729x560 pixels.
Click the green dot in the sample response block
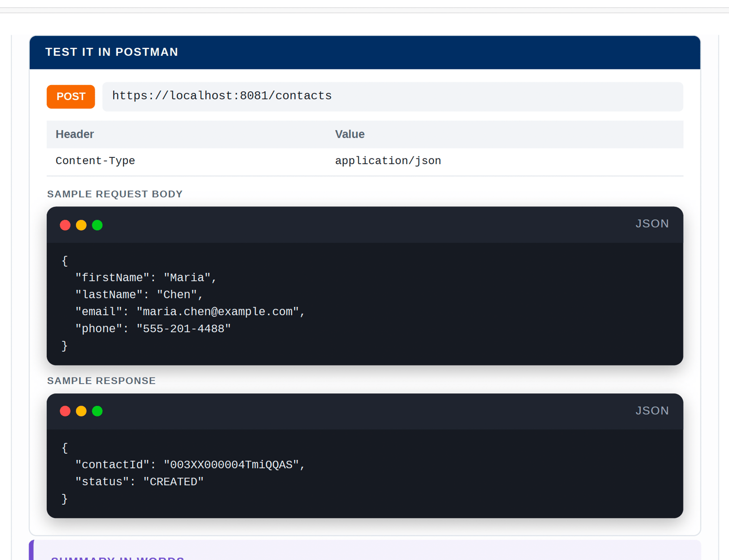point(97,411)
